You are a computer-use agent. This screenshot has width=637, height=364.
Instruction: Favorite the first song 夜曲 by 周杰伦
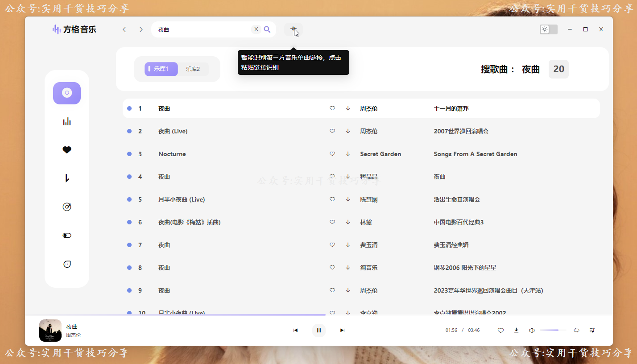(x=332, y=108)
